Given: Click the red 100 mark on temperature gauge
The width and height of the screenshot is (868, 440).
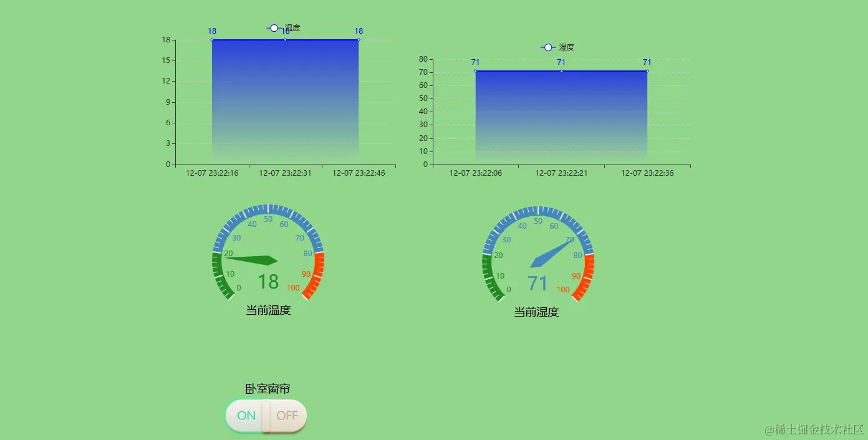Looking at the screenshot, I should (x=293, y=288).
